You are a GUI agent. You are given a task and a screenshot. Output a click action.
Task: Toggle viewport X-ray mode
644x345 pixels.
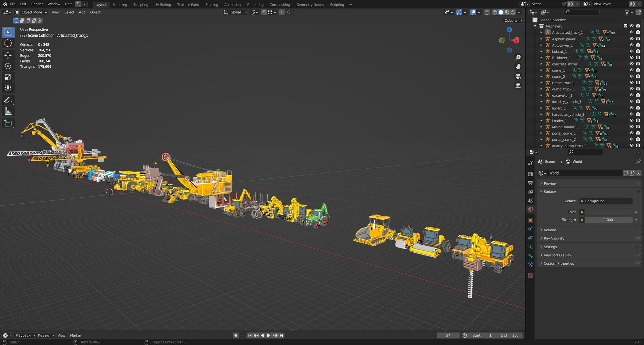point(487,12)
